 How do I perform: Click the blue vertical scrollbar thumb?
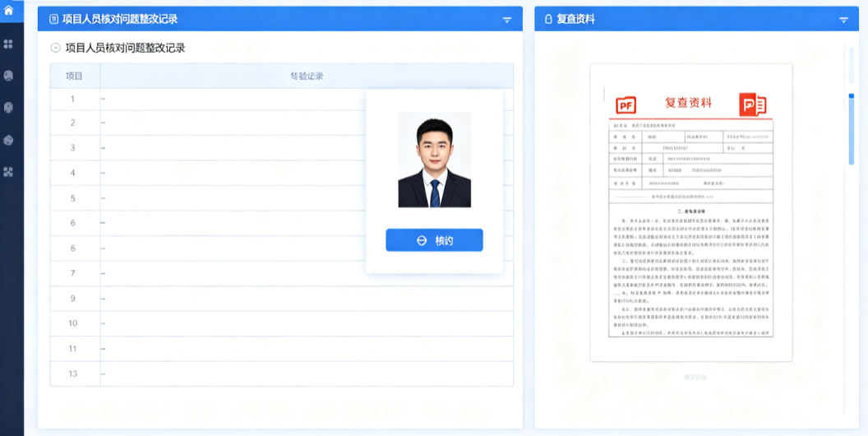click(852, 129)
